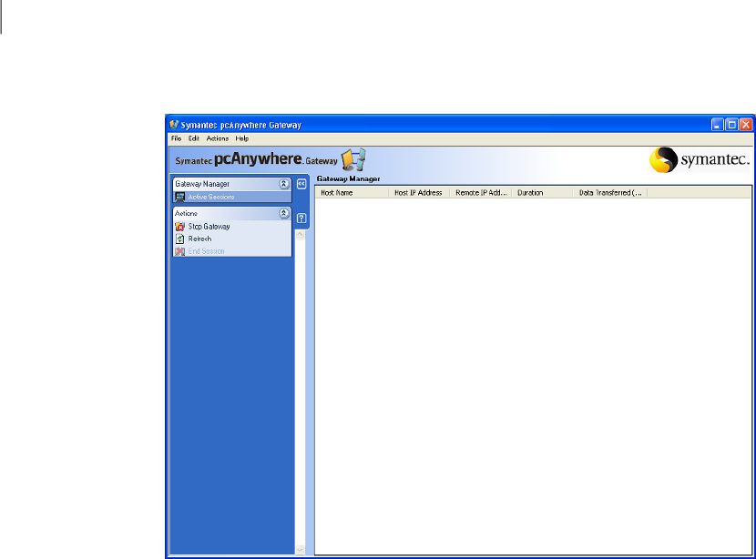The height and width of the screenshot is (559, 756).
Task: Click the End Session action
Action: click(x=206, y=251)
